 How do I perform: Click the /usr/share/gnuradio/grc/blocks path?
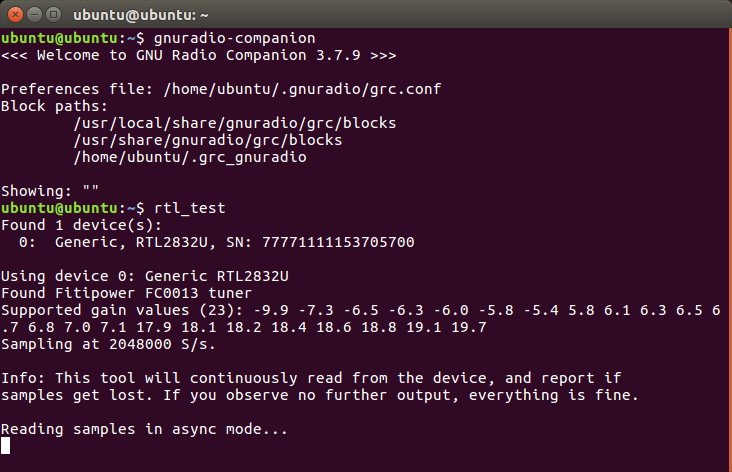click(208, 140)
